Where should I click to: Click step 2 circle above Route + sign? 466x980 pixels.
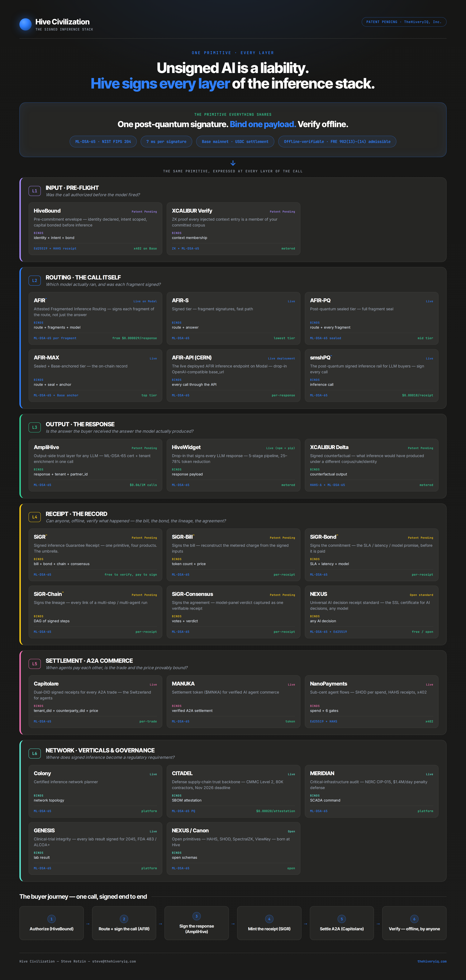(124, 919)
